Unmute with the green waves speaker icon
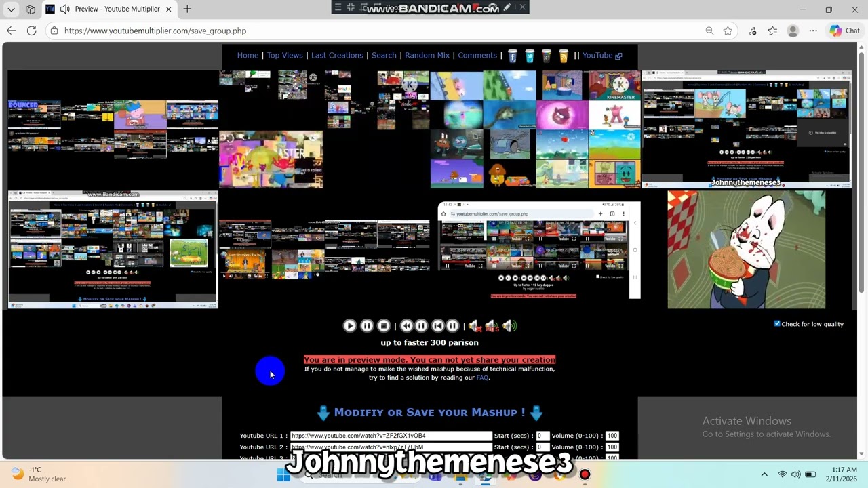This screenshot has height=488, width=868. click(509, 326)
